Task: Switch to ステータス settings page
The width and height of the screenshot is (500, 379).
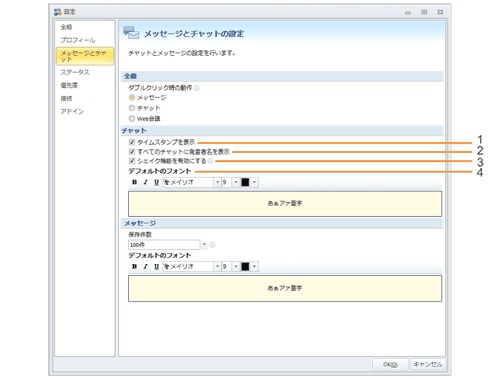Action: 75,72
